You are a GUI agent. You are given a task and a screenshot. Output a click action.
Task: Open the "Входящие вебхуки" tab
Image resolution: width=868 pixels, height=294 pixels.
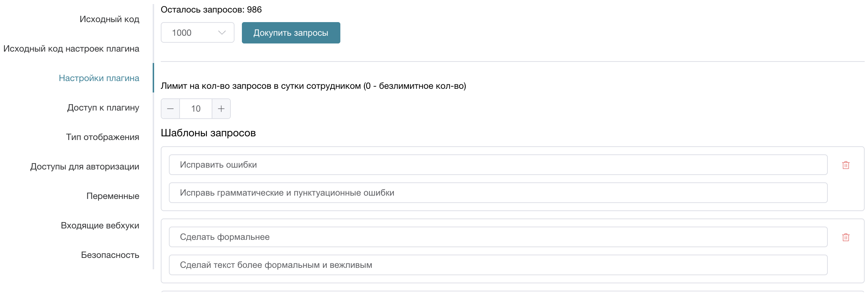coord(100,225)
